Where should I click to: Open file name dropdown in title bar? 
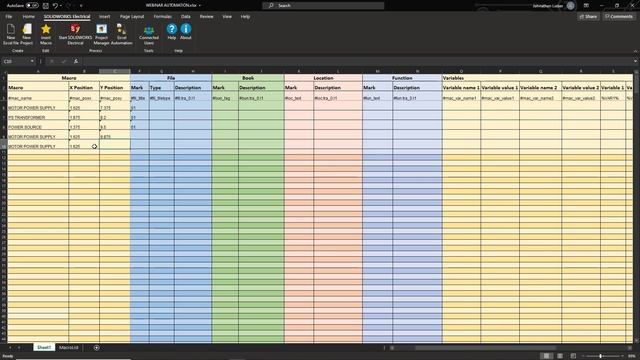click(x=200, y=6)
